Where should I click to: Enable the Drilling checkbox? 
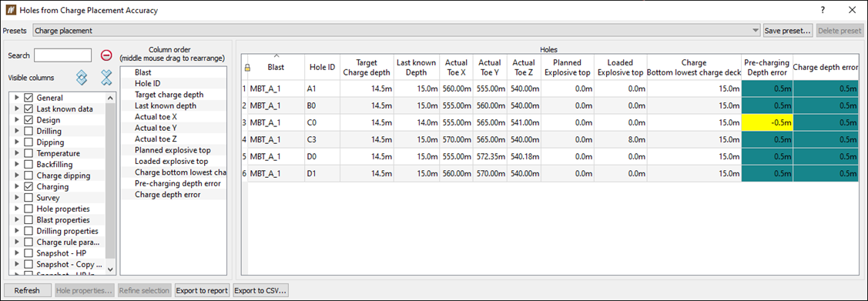coord(28,131)
